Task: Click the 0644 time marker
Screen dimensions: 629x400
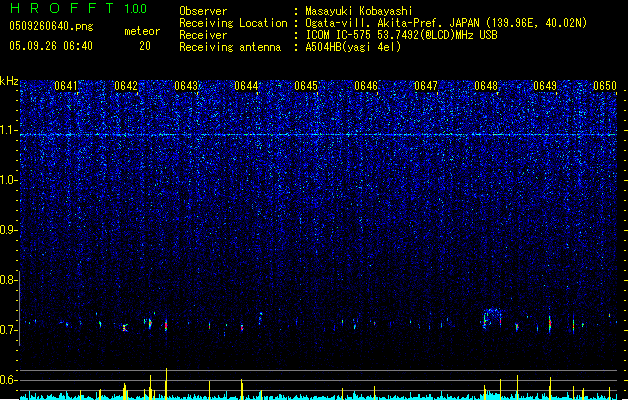Action: pos(246,86)
